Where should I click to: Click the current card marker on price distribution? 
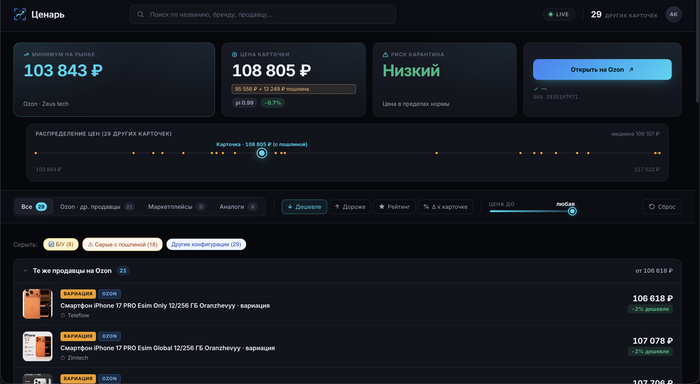click(x=262, y=153)
